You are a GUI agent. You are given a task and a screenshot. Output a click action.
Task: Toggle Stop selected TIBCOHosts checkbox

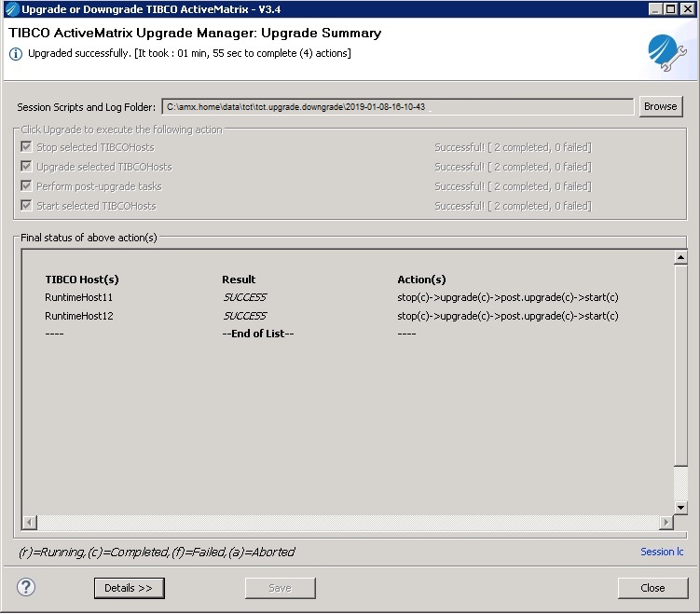point(26,147)
